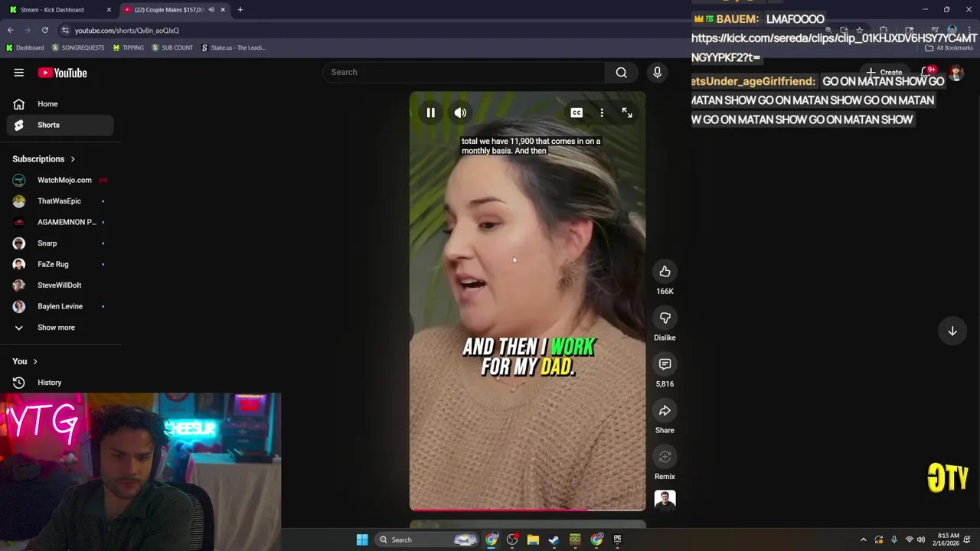Screen dimensions: 980x551
Task: Open the kick.com clip link in chat
Action: (835, 47)
